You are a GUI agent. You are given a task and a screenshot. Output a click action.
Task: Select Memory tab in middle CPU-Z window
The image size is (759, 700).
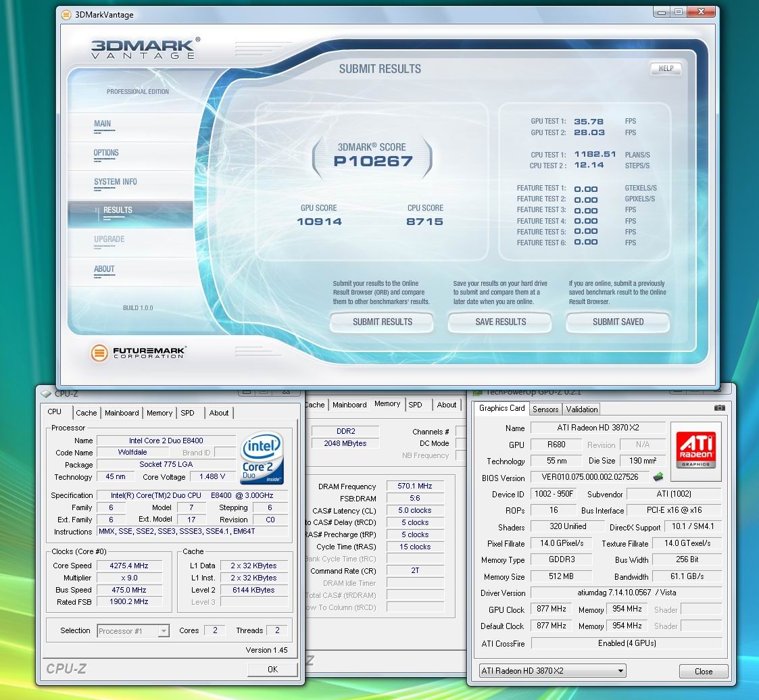387,404
